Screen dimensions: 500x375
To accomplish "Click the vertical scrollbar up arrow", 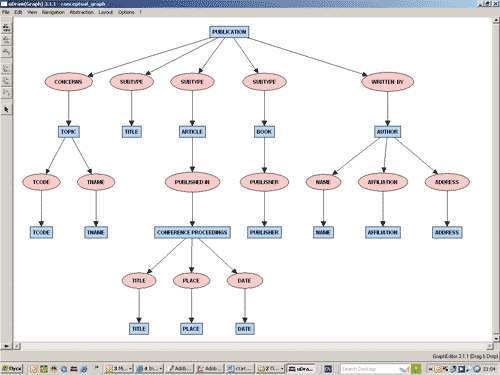I will [496, 20].
